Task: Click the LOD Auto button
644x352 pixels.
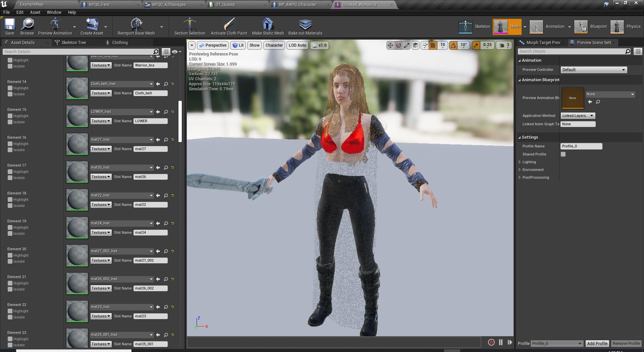Action: (x=297, y=45)
